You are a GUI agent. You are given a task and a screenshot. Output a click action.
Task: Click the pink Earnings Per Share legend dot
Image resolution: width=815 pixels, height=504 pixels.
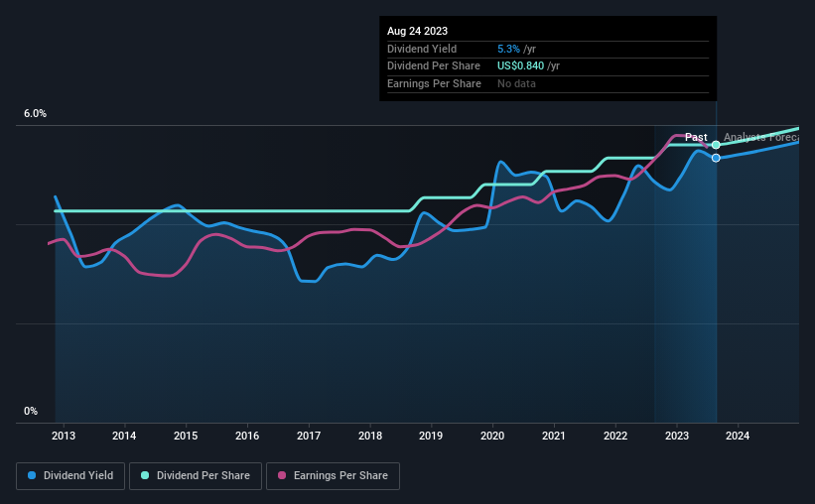282,476
